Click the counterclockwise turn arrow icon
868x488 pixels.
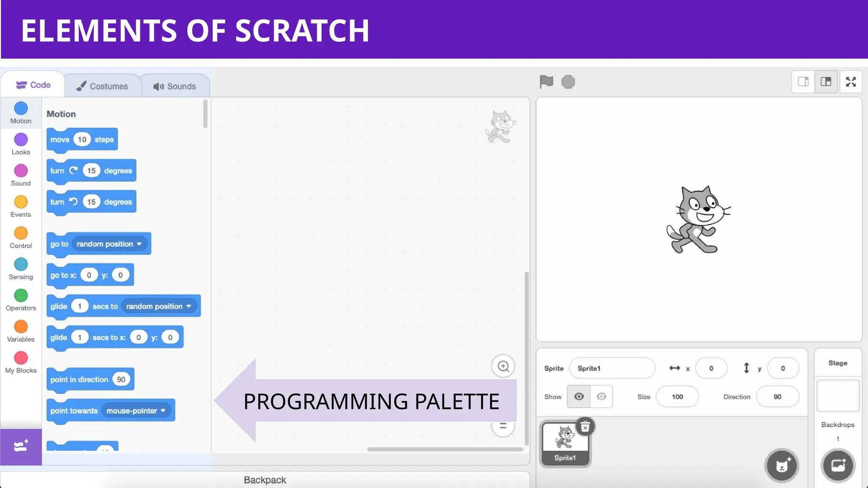tap(73, 202)
